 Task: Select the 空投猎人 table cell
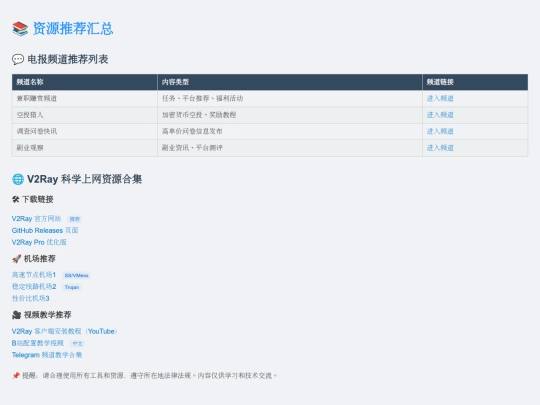pyautogui.click(x=85, y=115)
